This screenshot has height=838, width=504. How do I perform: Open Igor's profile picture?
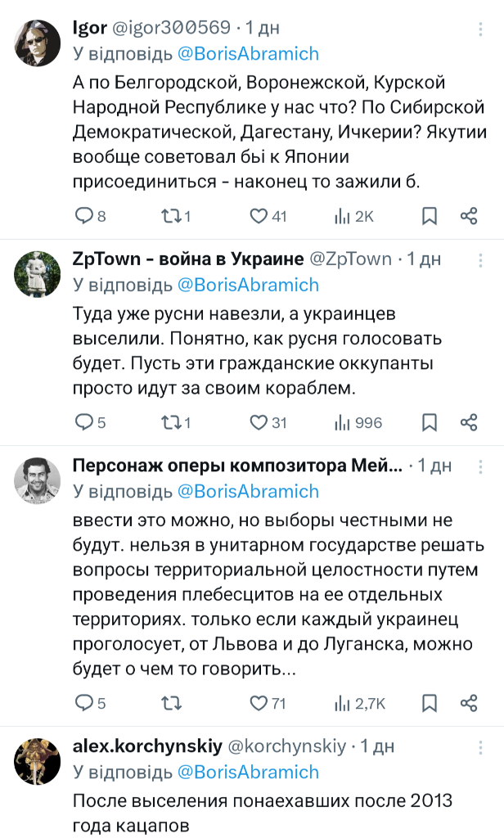tap(38, 43)
